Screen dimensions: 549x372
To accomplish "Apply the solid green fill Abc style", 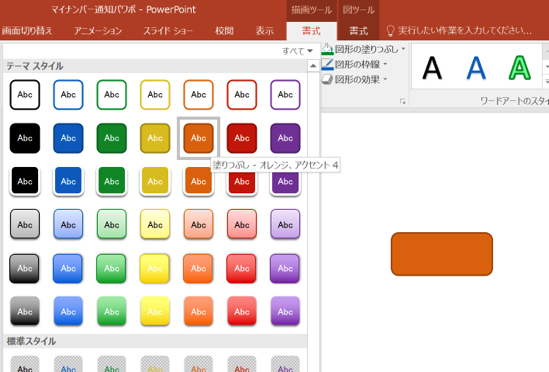I will click(x=112, y=138).
